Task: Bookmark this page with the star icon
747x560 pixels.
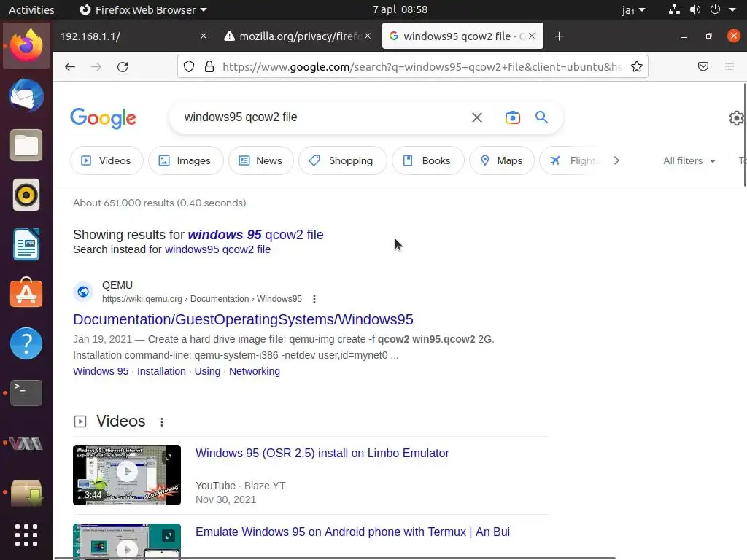Action: (636, 66)
